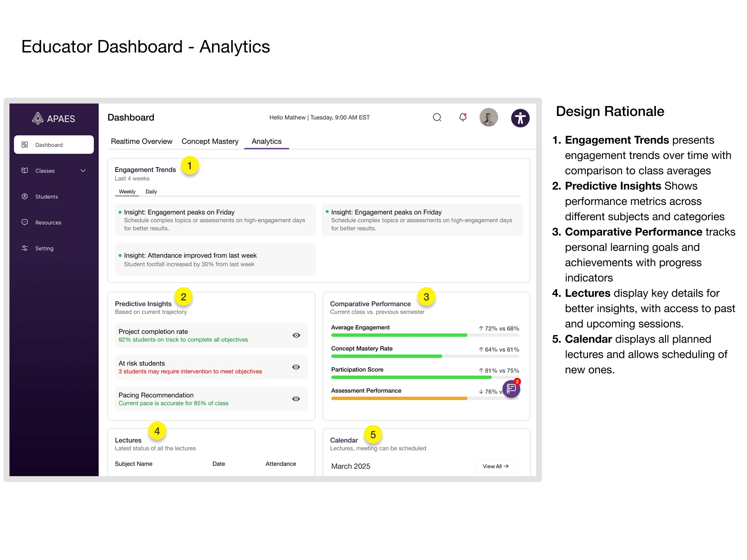Click the accessibility figure icon
This screenshot has height=560, width=747.
pyautogui.click(x=520, y=118)
